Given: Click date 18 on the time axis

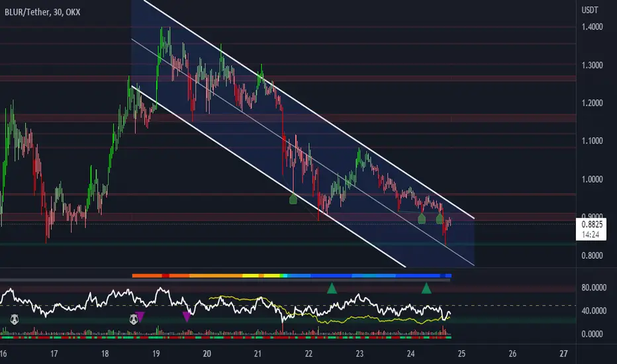Looking at the screenshot, I should (105, 353).
